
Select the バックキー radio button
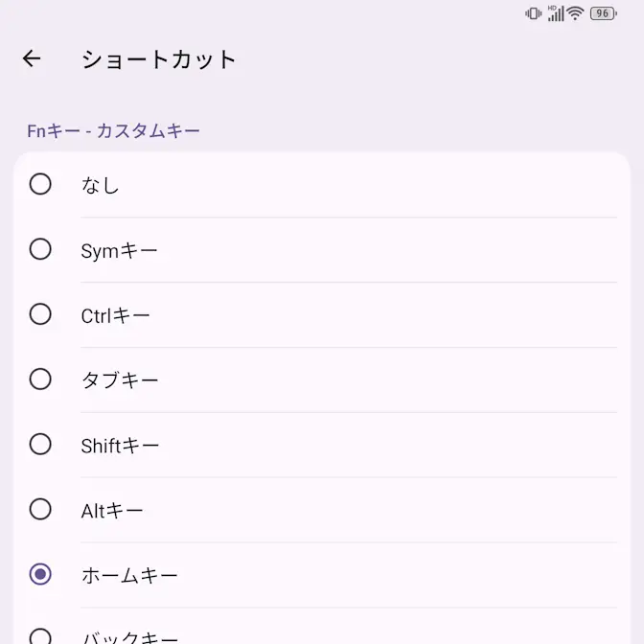click(40, 635)
